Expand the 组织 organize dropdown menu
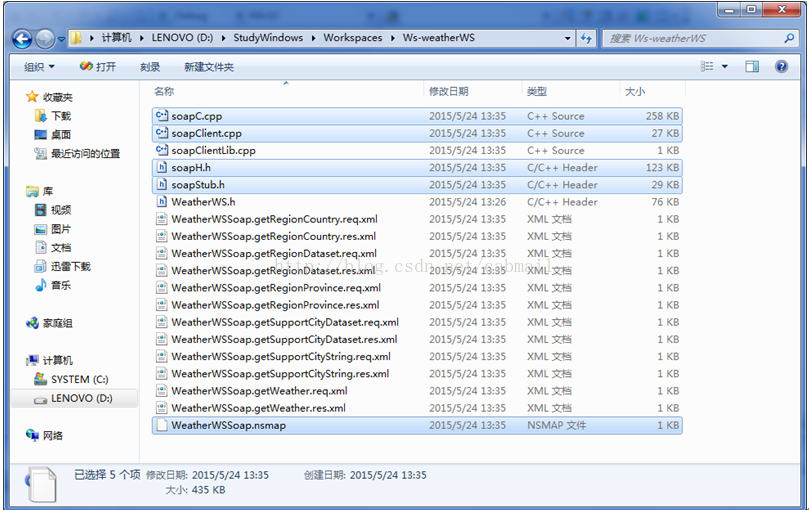Viewport: 809px width, 510px height. pos(40,67)
